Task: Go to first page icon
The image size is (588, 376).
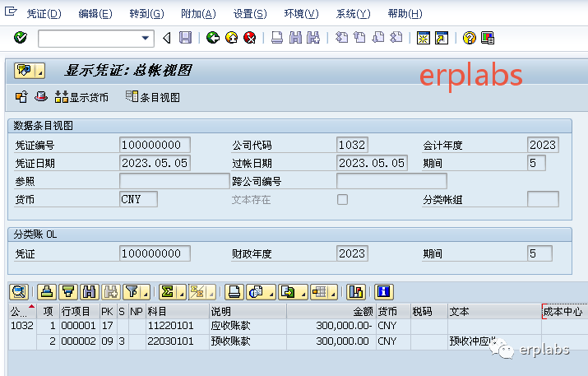Action: tap(341, 38)
